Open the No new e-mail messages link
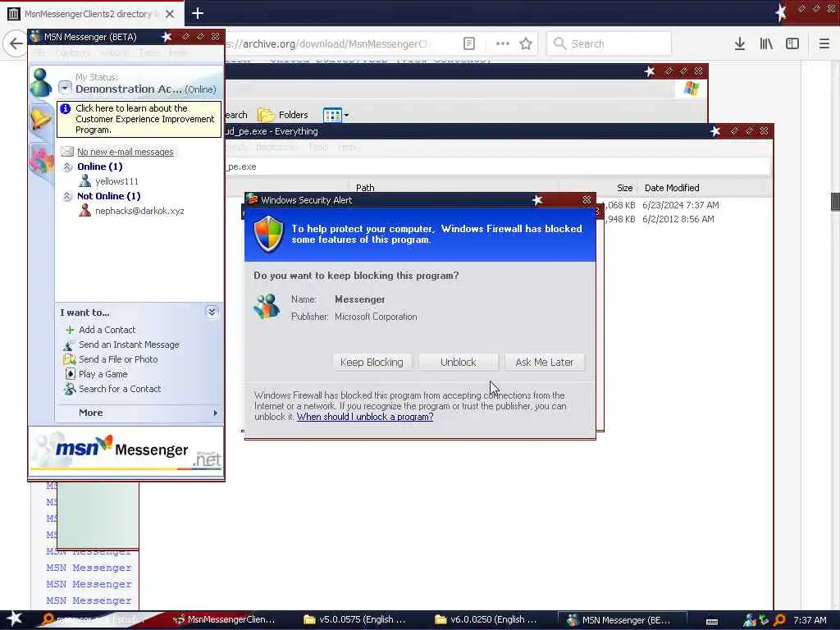Screen dimensions: 840x630 126,152
